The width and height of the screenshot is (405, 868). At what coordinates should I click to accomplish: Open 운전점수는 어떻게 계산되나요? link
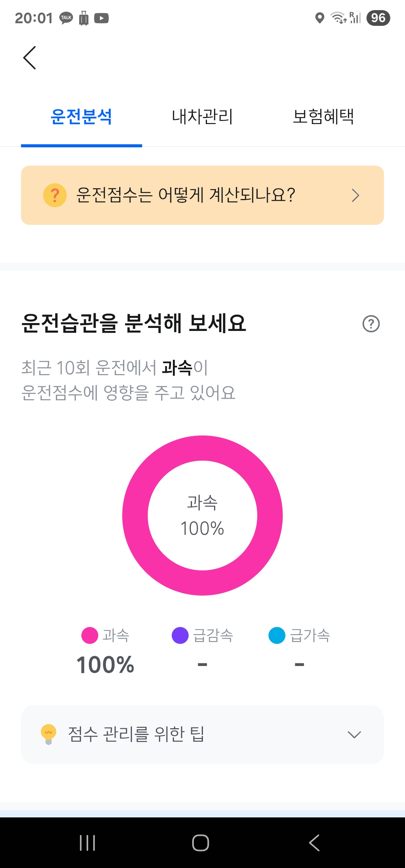point(186,195)
